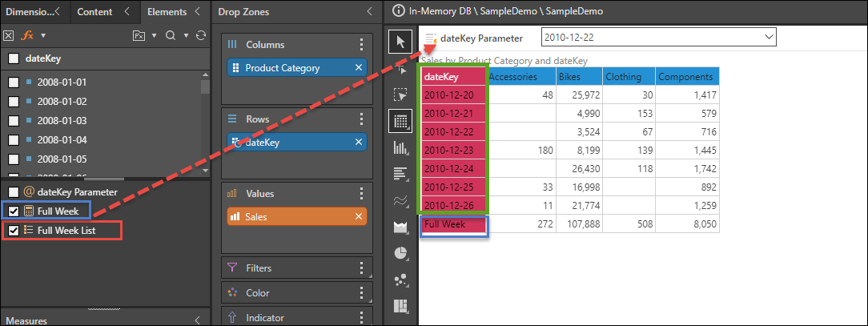This screenshot has height=326, width=868.
Task: Choose the grid table visualization icon
Action: click(401, 121)
